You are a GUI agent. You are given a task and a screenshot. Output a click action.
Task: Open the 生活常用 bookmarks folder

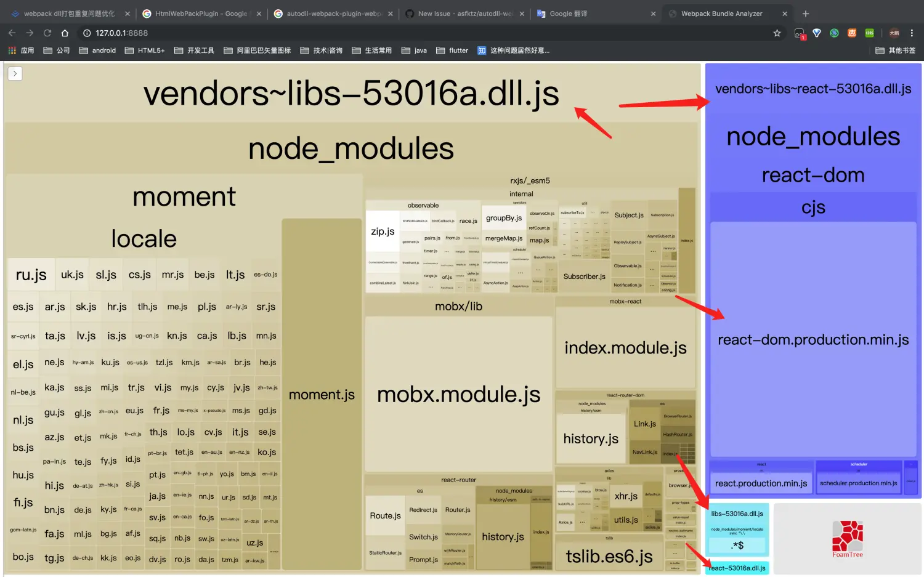click(371, 50)
